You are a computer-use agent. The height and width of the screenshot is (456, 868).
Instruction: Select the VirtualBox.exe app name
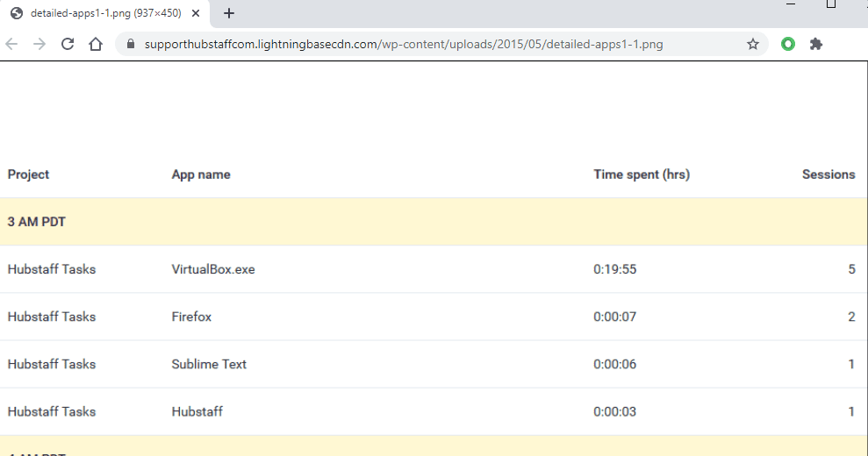point(213,269)
